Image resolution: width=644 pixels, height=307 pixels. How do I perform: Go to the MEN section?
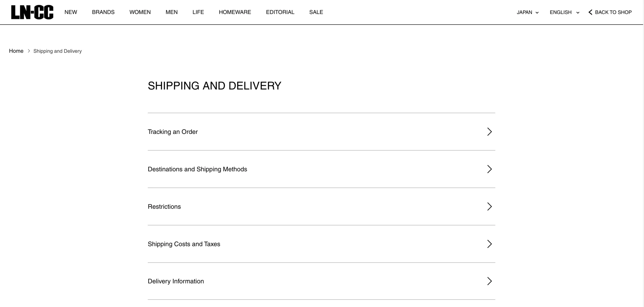click(x=172, y=12)
